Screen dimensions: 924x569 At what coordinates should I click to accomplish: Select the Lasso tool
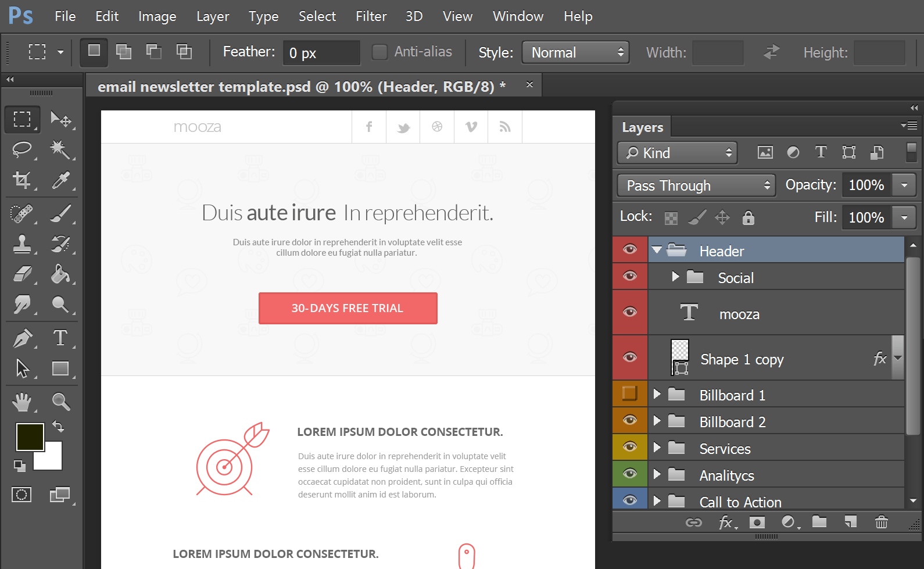click(x=22, y=149)
